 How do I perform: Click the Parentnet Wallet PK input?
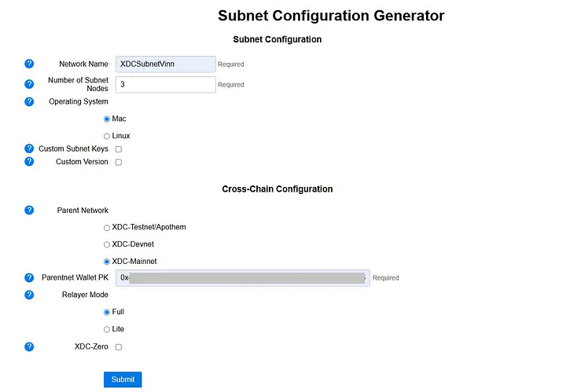click(x=243, y=278)
